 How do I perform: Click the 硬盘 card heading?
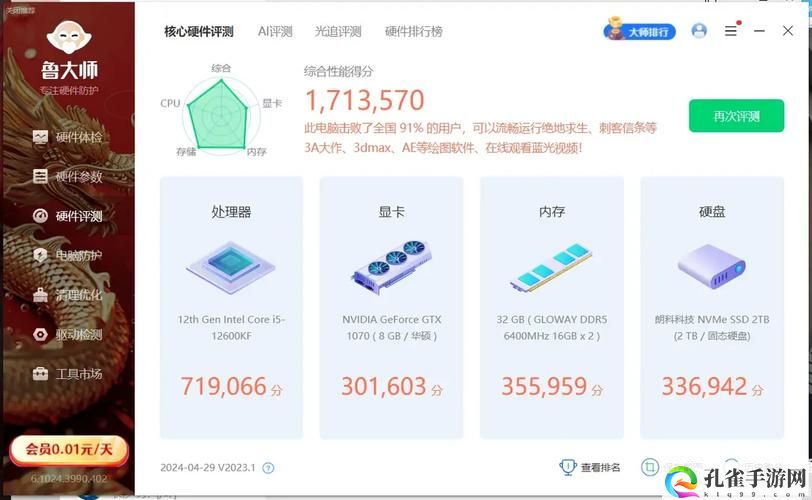tap(712, 212)
